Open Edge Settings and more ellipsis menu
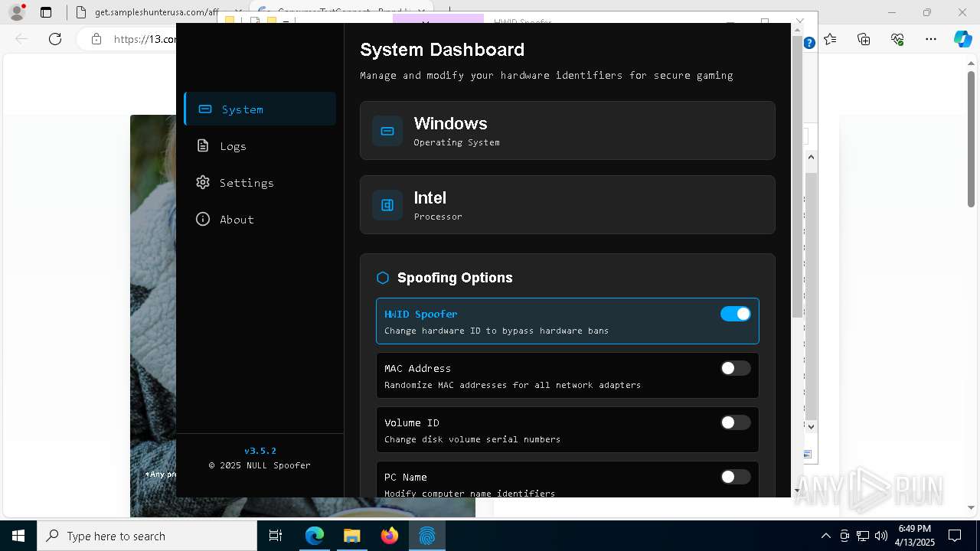The height and width of the screenshot is (551, 980). click(931, 39)
